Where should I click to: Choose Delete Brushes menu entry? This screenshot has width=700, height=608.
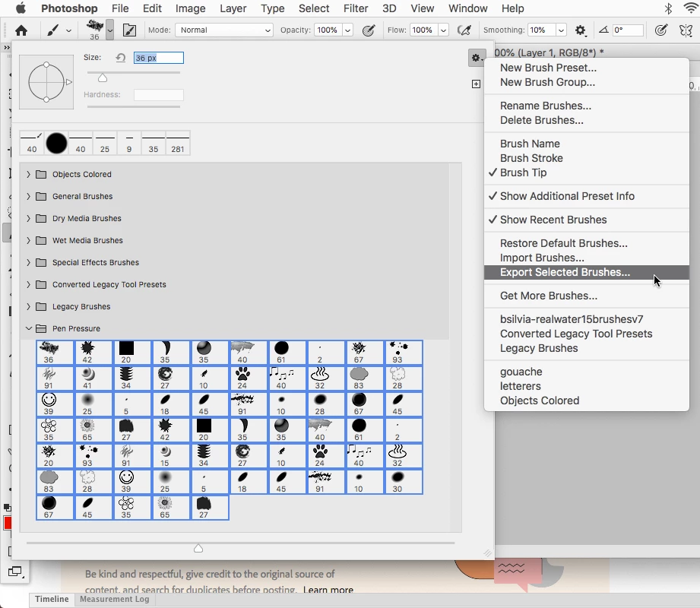tap(541, 120)
